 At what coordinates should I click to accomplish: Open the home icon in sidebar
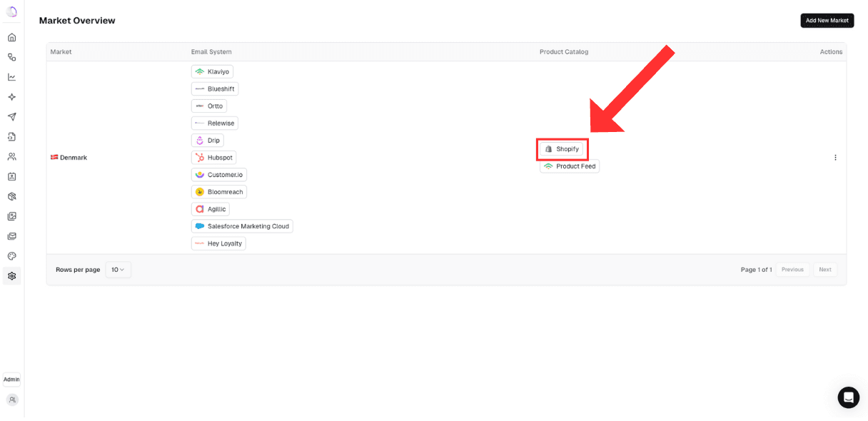pos(11,37)
